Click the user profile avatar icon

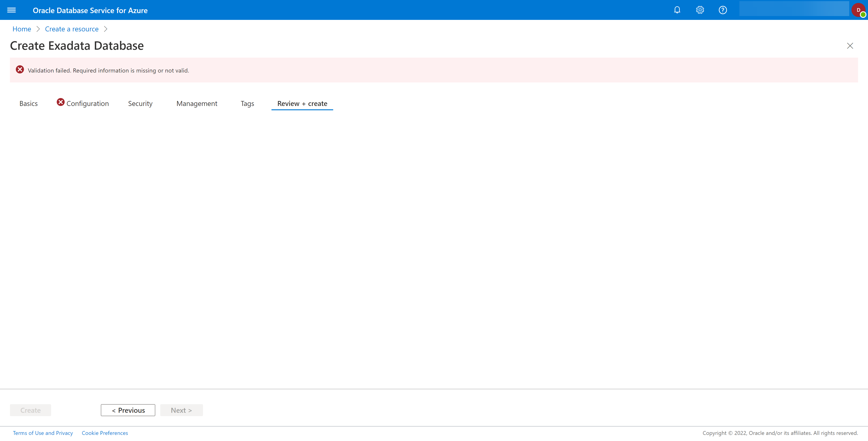click(x=857, y=9)
